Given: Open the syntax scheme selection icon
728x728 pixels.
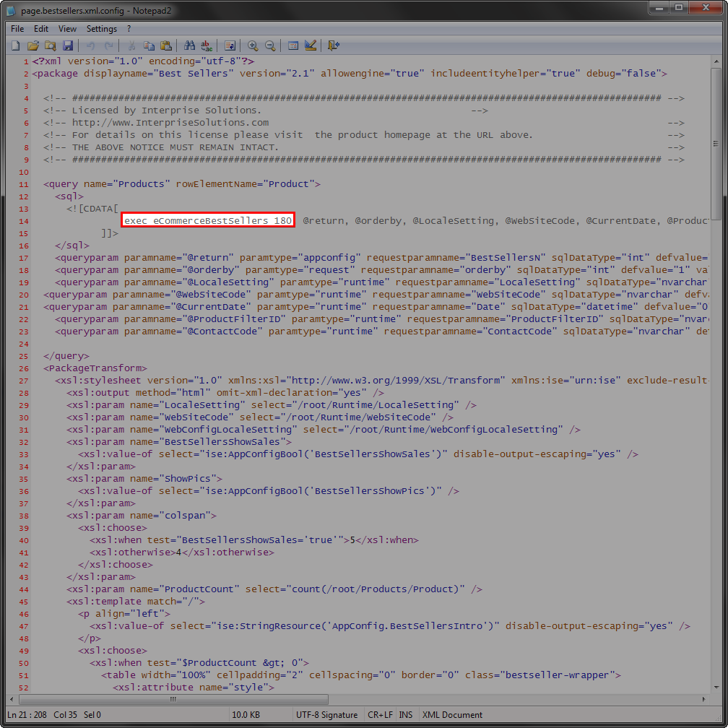Looking at the screenshot, I should pyautogui.click(x=293, y=45).
